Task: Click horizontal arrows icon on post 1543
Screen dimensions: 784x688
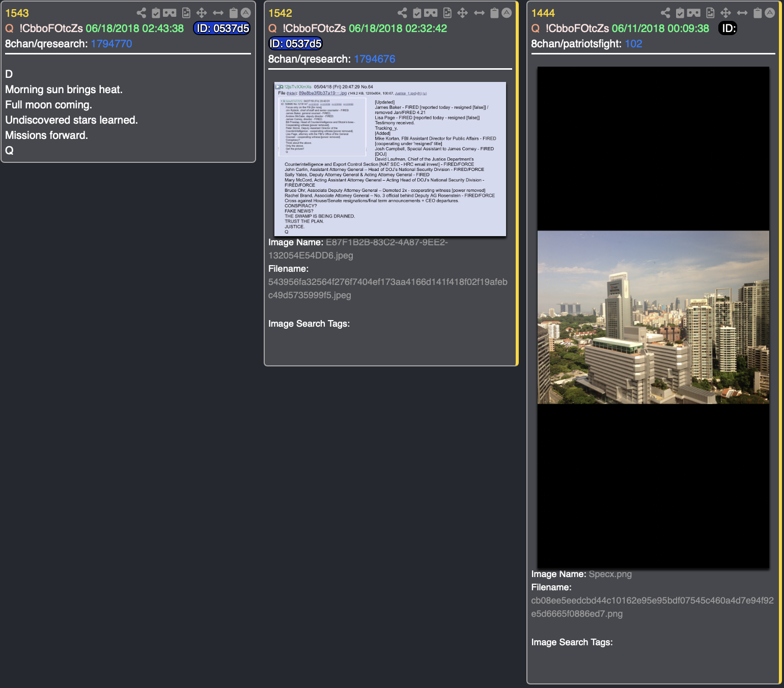Action: 218,13
